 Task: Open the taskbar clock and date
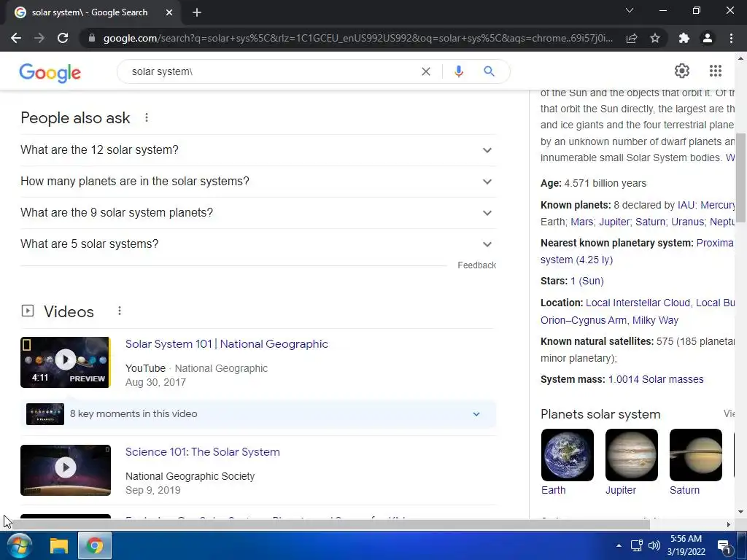[686, 545]
